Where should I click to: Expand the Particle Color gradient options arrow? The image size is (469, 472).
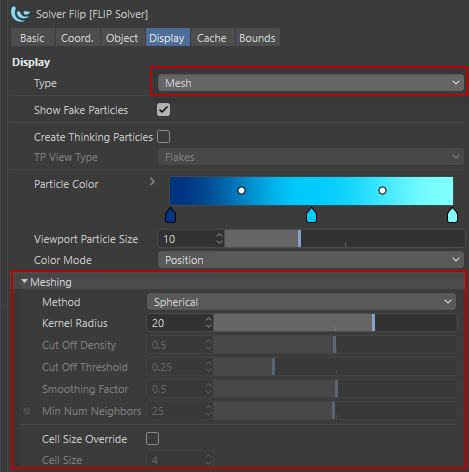click(152, 182)
